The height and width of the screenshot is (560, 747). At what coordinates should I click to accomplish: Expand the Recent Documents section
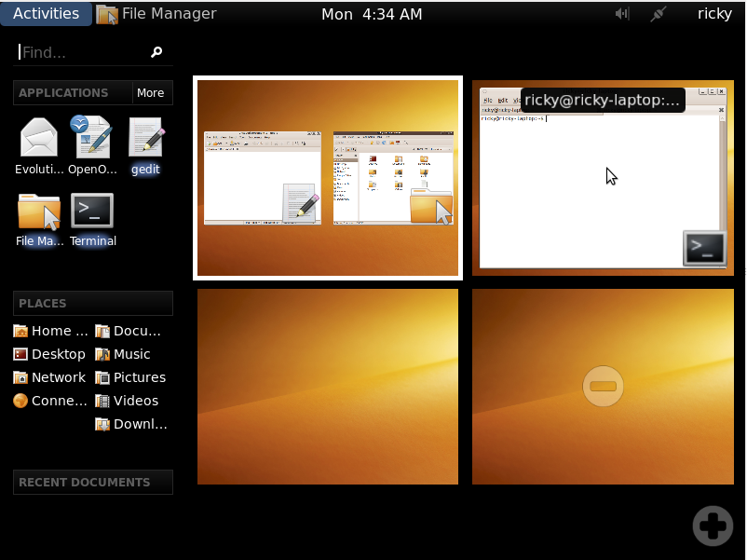(x=92, y=482)
